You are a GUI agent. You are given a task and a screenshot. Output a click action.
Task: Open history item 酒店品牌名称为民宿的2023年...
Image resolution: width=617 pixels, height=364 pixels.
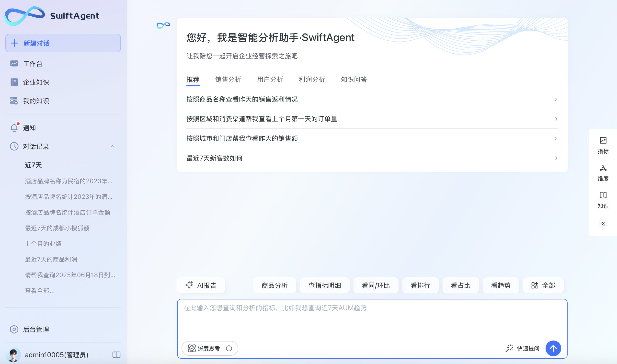(x=69, y=181)
